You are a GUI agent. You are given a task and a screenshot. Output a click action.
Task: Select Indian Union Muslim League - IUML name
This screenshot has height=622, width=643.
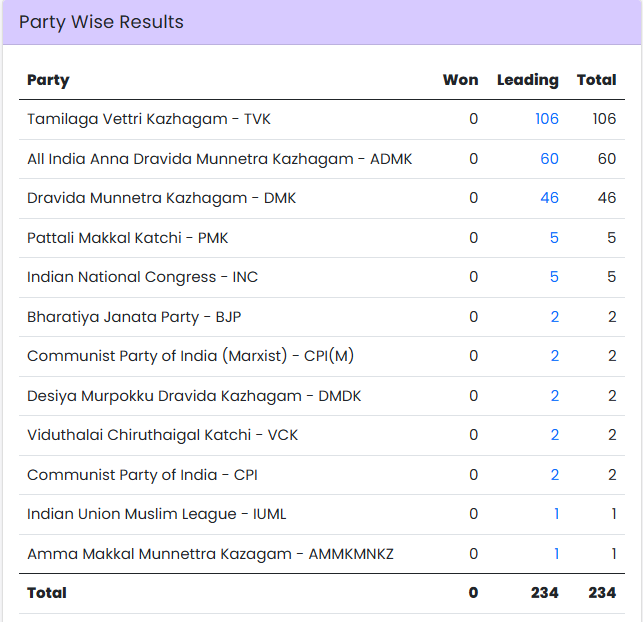click(x=157, y=515)
